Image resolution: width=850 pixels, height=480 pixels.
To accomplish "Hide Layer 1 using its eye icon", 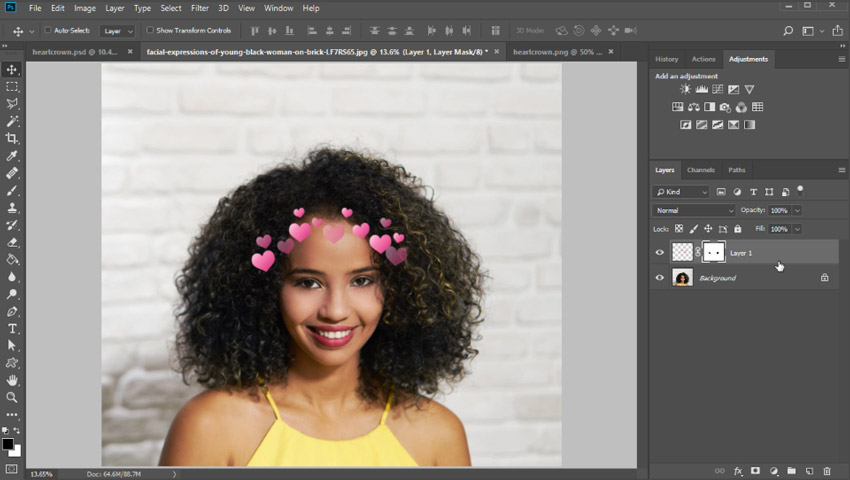I will pyautogui.click(x=659, y=253).
